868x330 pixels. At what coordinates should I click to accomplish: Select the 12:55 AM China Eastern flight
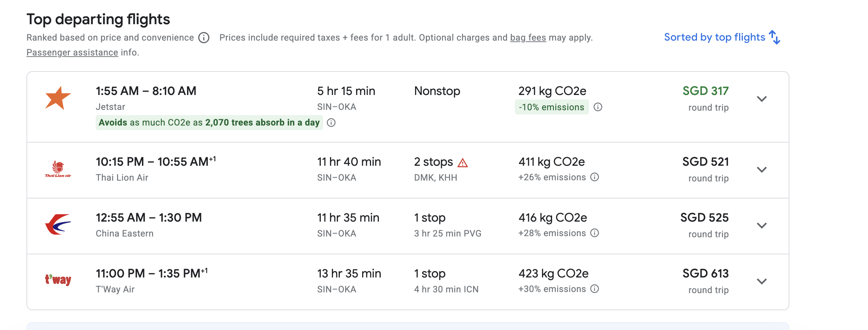click(408, 226)
